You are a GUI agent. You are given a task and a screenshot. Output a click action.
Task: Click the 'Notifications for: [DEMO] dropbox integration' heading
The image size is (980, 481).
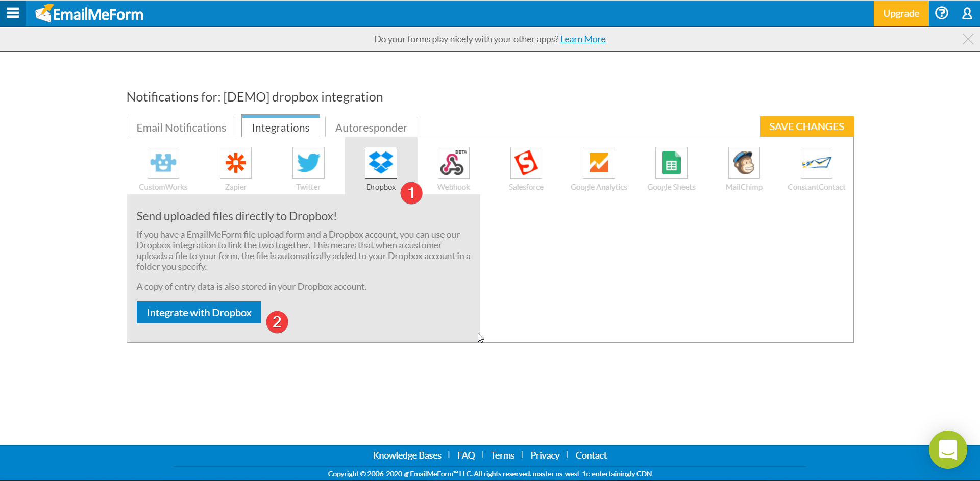click(255, 97)
